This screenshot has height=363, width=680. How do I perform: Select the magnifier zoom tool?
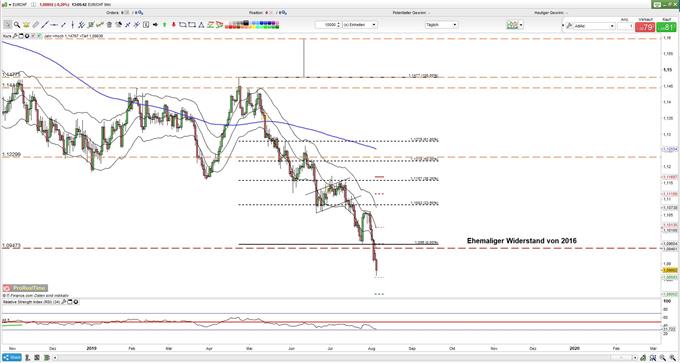17,25
